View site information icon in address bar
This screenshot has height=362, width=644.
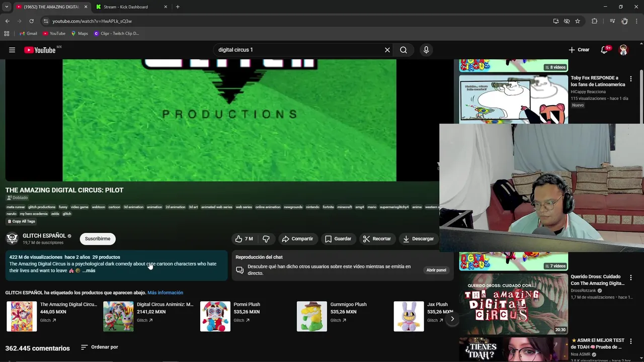(46, 21)
